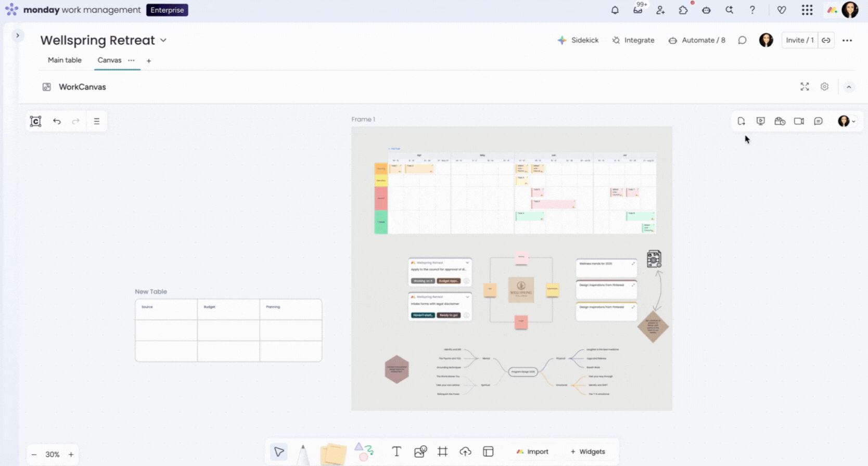Expand the Wellspring Retreat board dropdown
The image size is (868, 466).
click(x=163, y=40)
